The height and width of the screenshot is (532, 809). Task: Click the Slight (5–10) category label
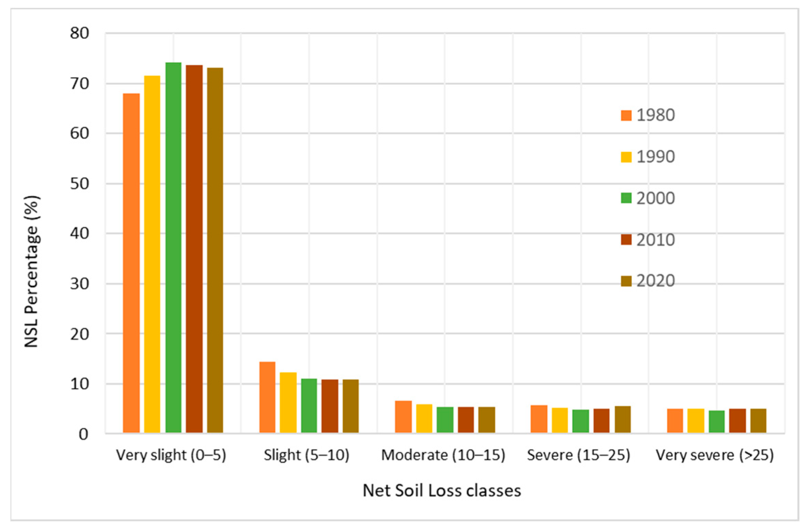tap(306, 455)
